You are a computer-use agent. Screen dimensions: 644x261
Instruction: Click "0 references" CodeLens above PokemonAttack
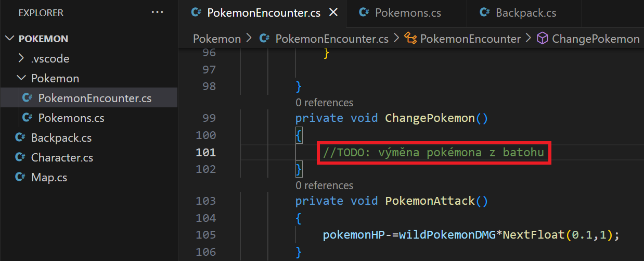click(324, 185)
